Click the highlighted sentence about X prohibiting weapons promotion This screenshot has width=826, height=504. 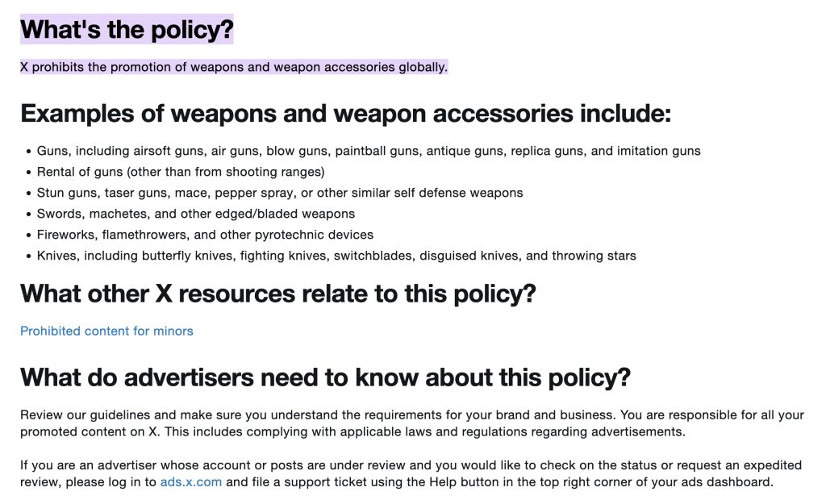[233, 67]
